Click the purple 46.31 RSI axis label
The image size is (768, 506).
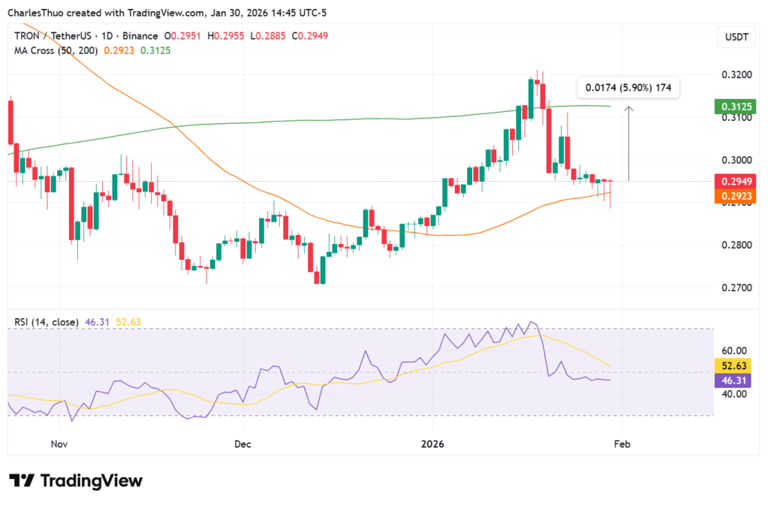(733, 381)
